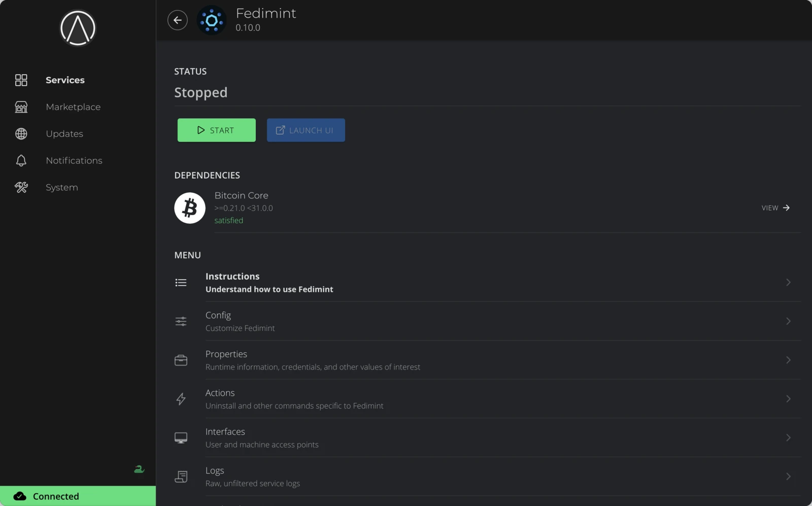Open Notifications with the bell icon
The width and height of the screenshot is (812, 506).
21,160
